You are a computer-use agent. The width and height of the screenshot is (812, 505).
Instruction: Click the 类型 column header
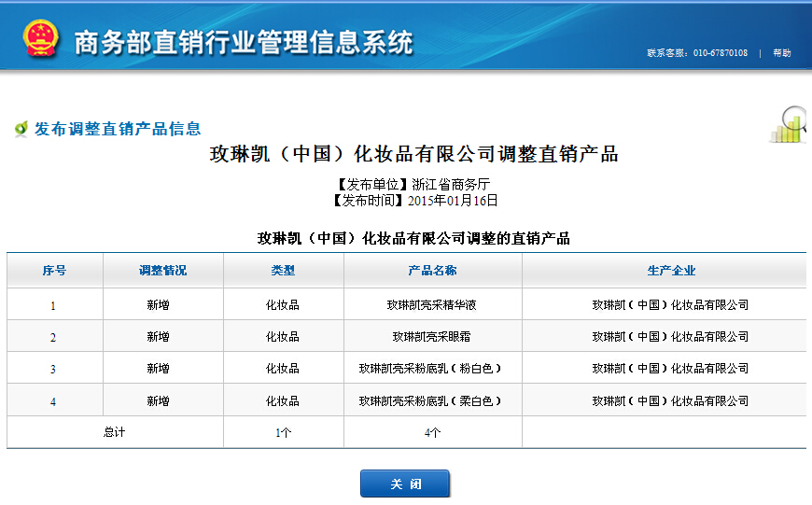[x=283, y=271]
